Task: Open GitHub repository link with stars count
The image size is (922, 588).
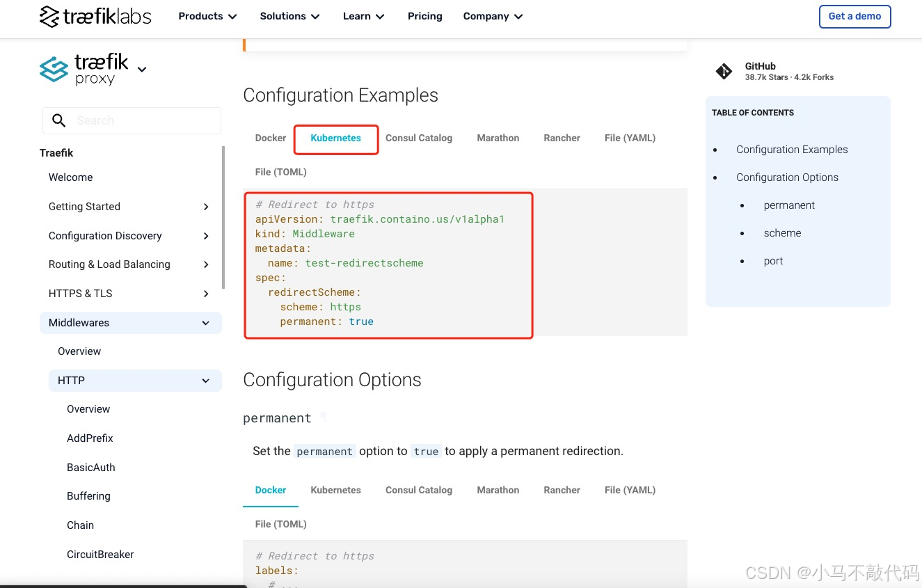Action: 789,71
